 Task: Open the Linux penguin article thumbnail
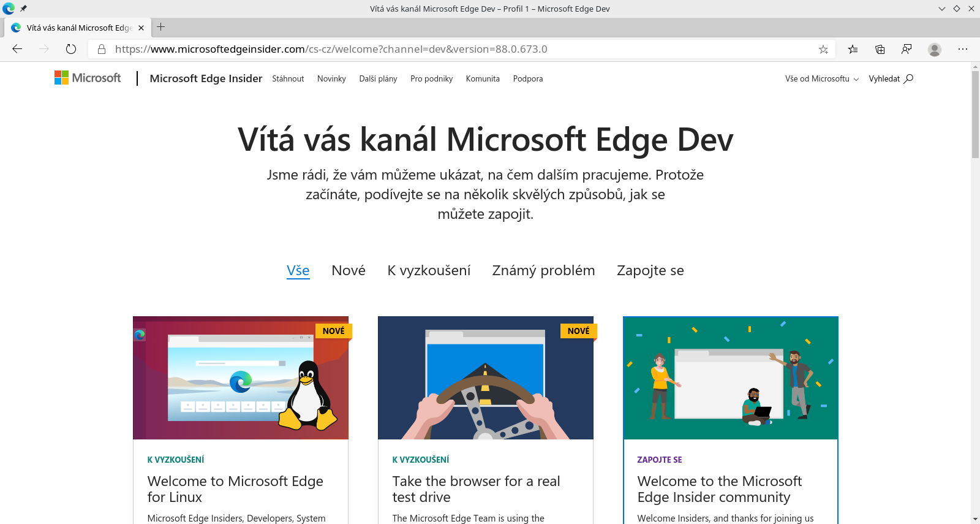[241, 378]
